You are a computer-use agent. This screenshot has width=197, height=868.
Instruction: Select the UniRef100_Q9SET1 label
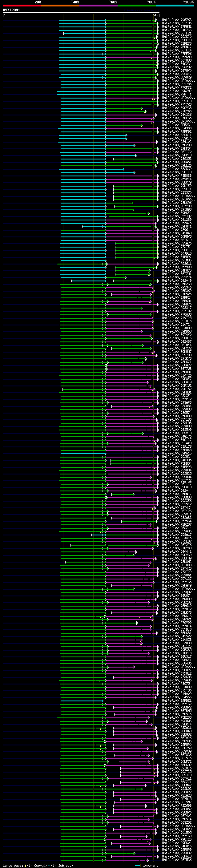pos(177,189)
